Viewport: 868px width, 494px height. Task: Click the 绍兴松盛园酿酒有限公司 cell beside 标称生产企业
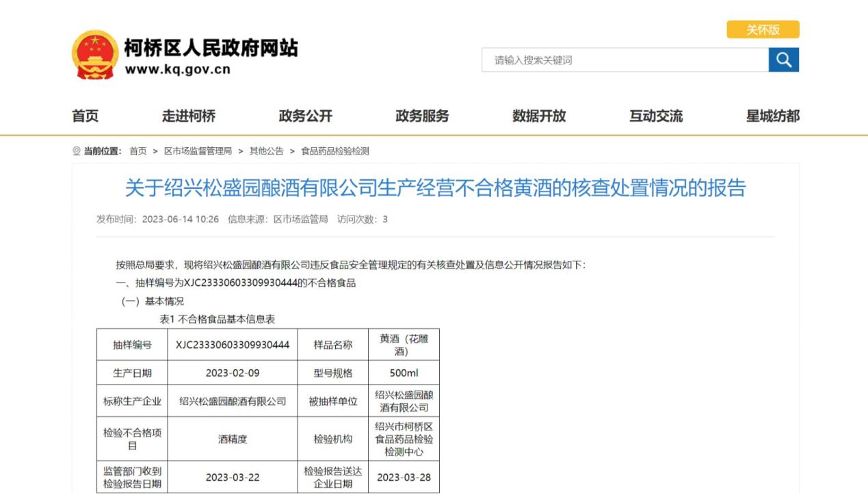[x=233, y=402]
